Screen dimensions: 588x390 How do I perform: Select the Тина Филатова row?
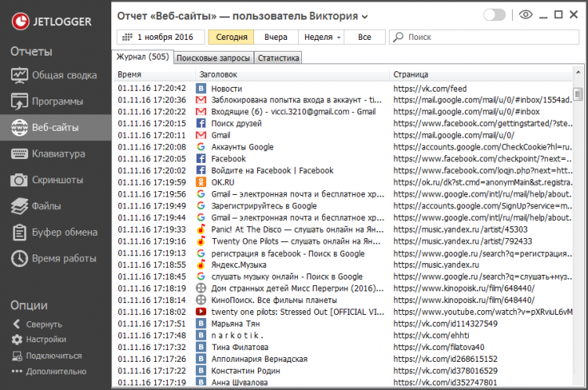click(x=343, y=347)
